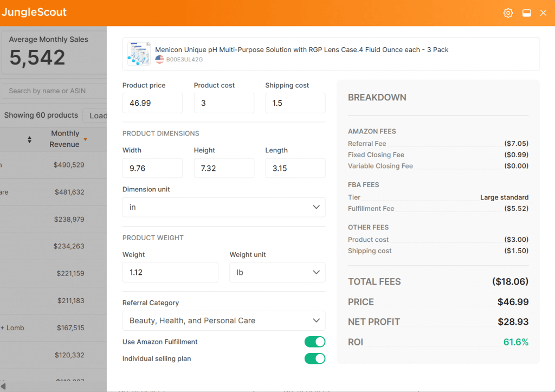Close the JungleScout panel
The image size is (555, 392).
coord(543,13)
